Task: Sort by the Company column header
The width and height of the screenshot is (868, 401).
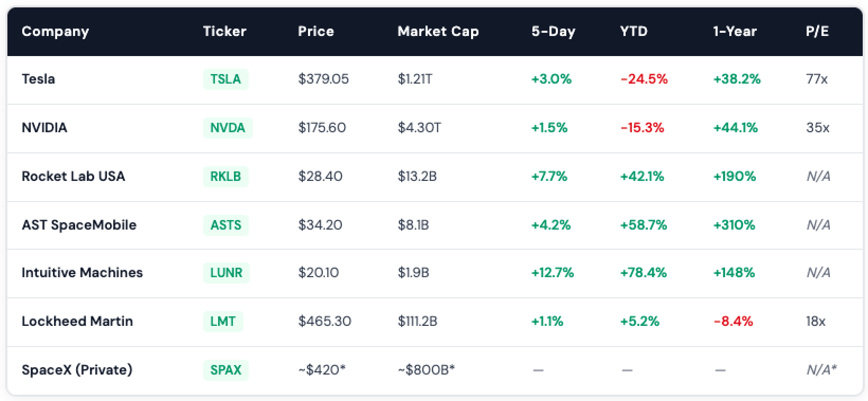Action: tap(55, 32)
